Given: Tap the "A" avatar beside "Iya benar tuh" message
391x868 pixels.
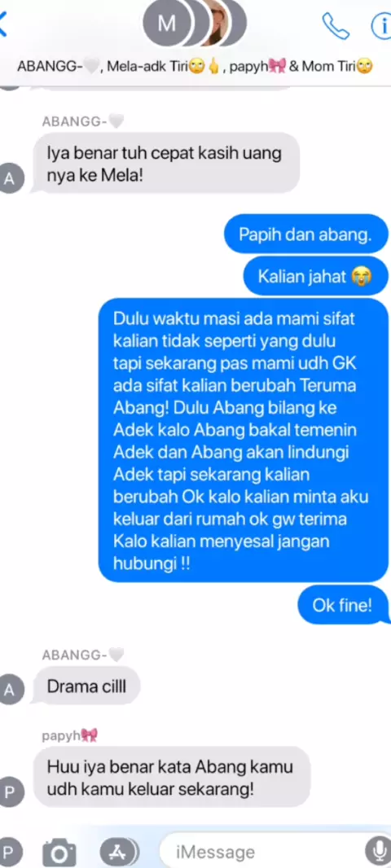Looking at the screenshot, I should [x=11, y=180].
